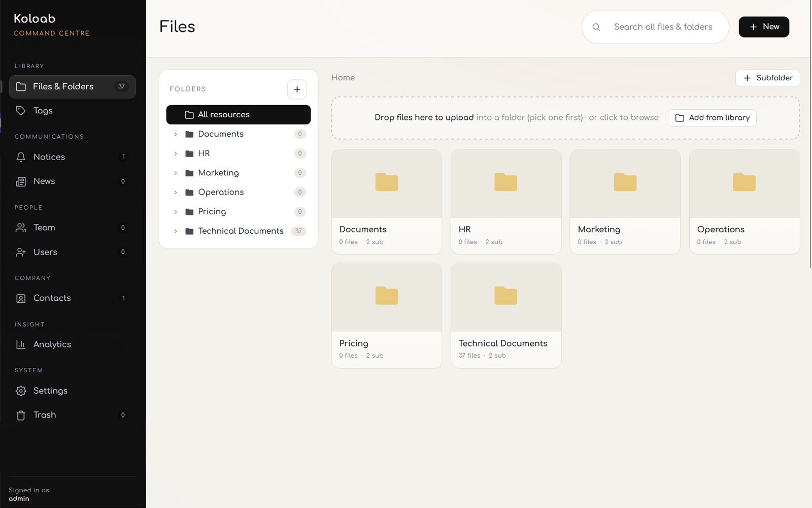Click the Tags label icon

pyautogui.click(x=21, y=111)
